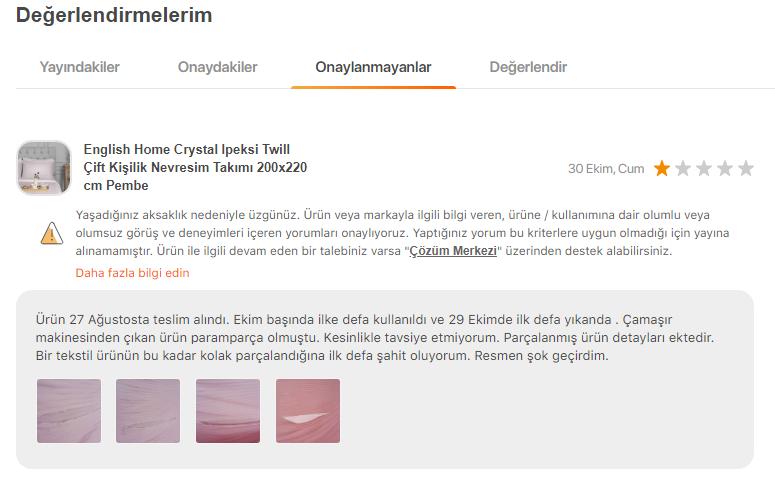
Task: Open the third review photo thumbnail
Action: point(228,411)
